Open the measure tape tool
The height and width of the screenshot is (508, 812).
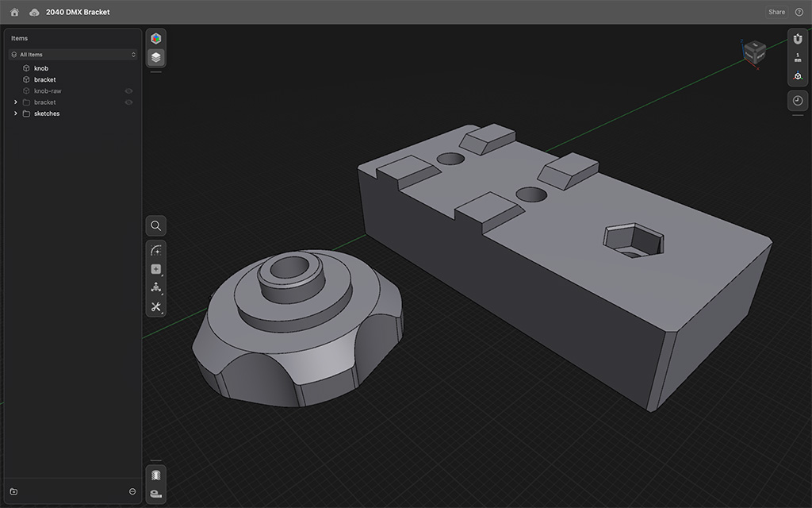pos(156,494)
